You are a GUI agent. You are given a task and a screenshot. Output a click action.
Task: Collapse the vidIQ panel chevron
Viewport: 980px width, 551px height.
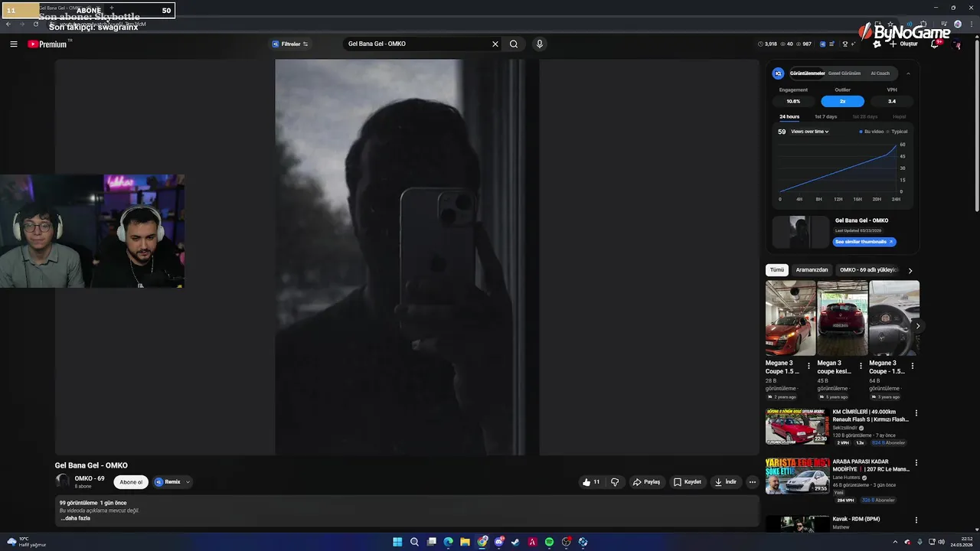(908, 73)
